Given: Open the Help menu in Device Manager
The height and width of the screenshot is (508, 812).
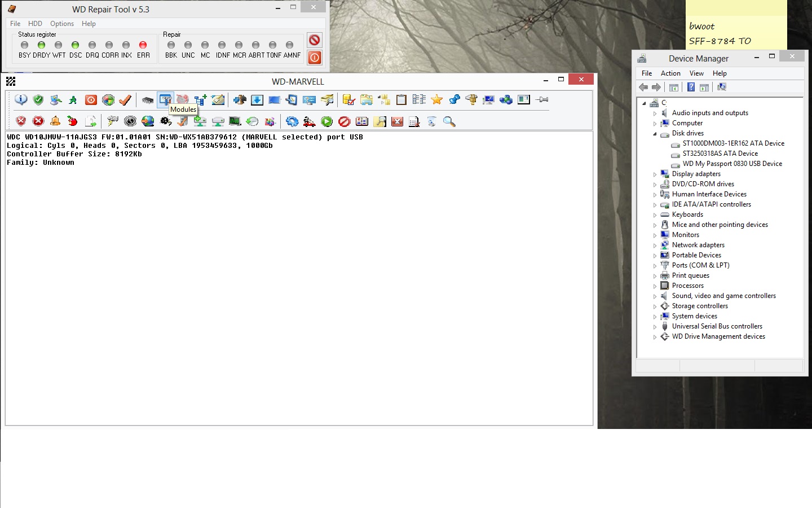Looking at the screenshot, I should (720, 73).
